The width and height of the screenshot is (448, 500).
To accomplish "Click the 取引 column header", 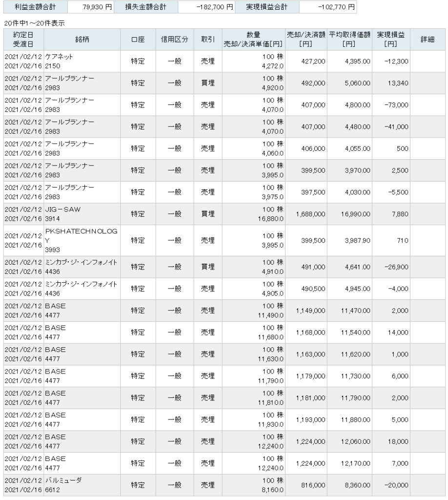I will pos(208,40).
